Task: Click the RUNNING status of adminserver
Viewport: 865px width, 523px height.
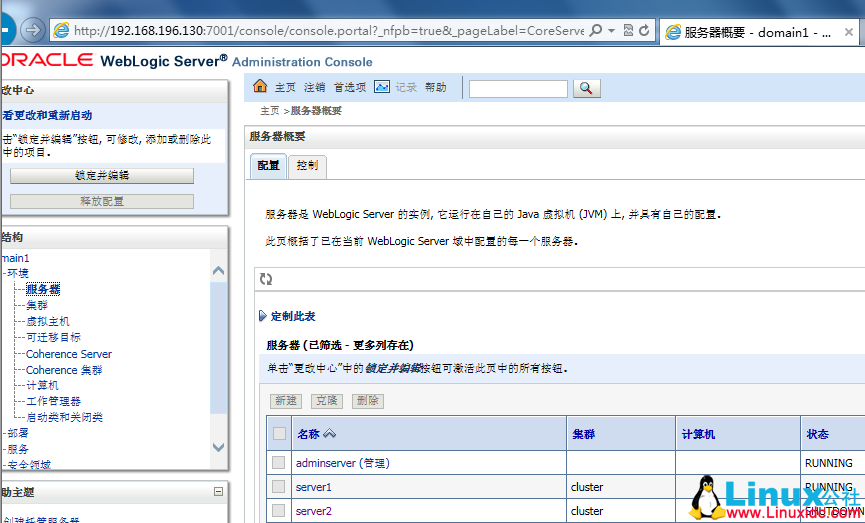Action: pyautogui.click(x=829, y=463)
